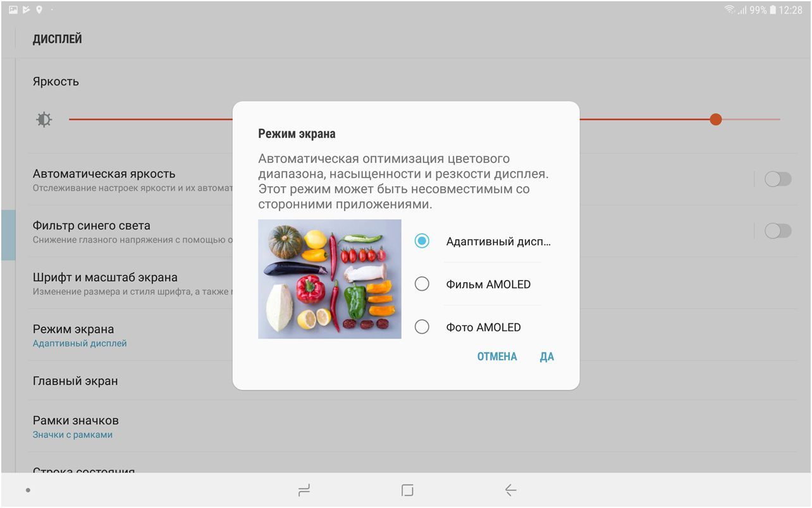Choose the Фото AMOLED screen mode
Screen dimensions: 812x508
pos(422,327)
